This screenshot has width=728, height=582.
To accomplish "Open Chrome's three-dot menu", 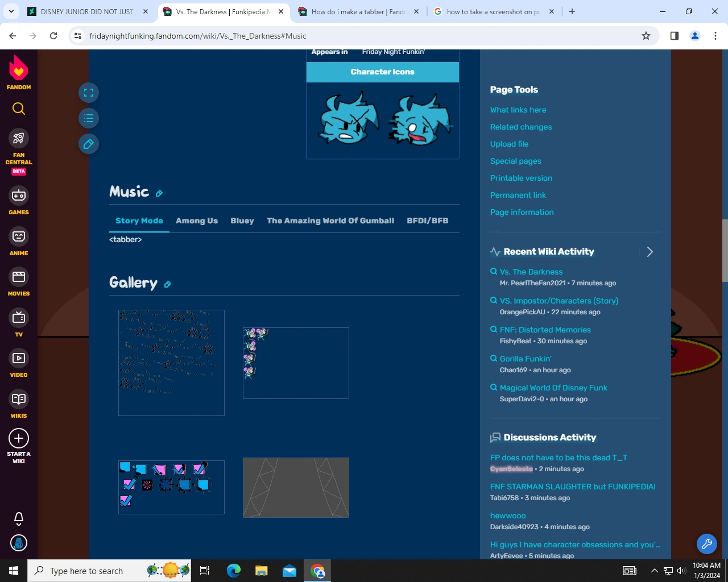I will (715, 36).
